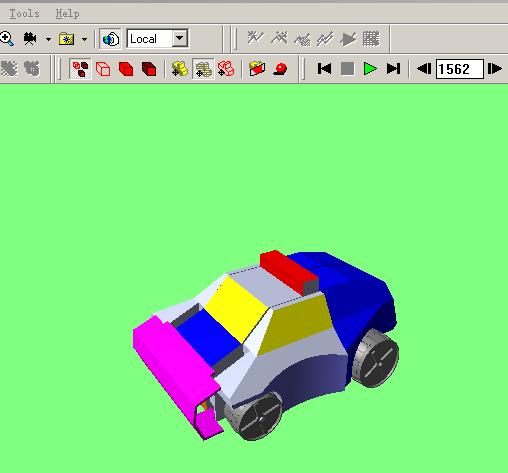Play the animation with the green arrow
Image resolution: width=508 pixels, height=473 pixels.
[x=370, y=69]
